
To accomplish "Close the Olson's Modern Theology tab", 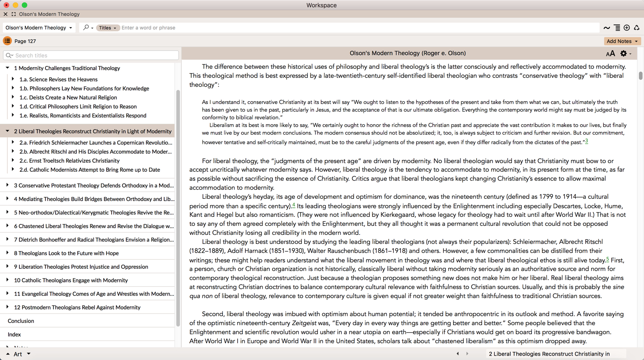I will coord(5,14).
